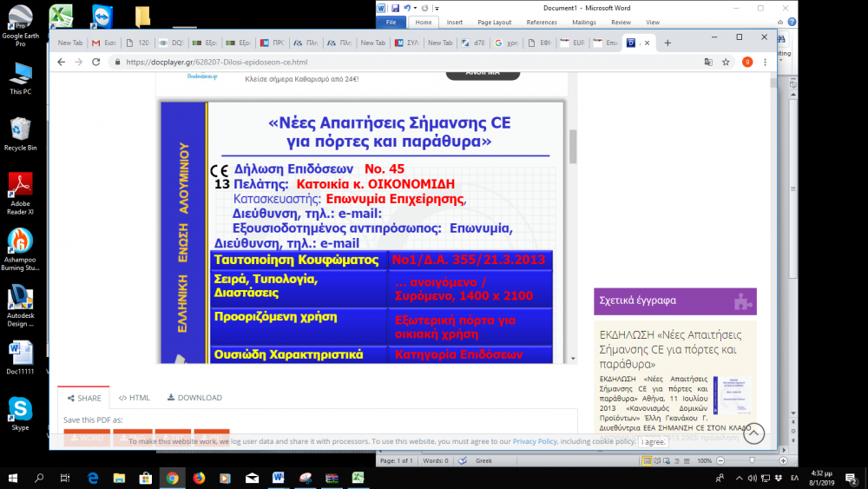The image size is (868, 489).
Task: Select Print Layout view in Word status bar
Action: tap(647, 460)
